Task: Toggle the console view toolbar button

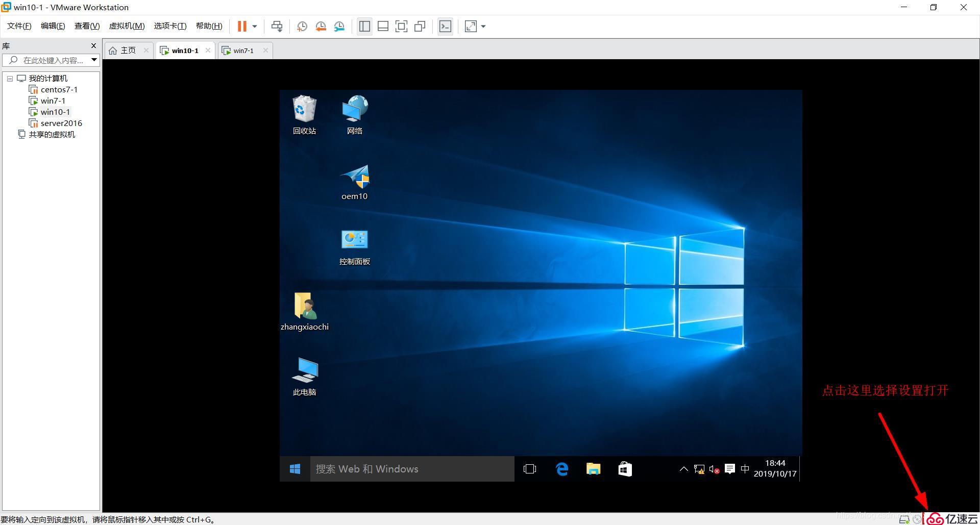Action: point(445,27)
